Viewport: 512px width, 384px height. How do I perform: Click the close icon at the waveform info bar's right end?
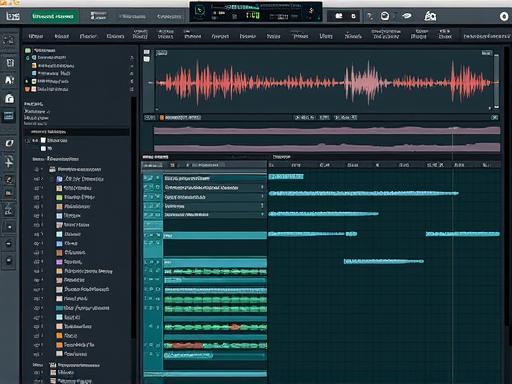tap(494, 117)
